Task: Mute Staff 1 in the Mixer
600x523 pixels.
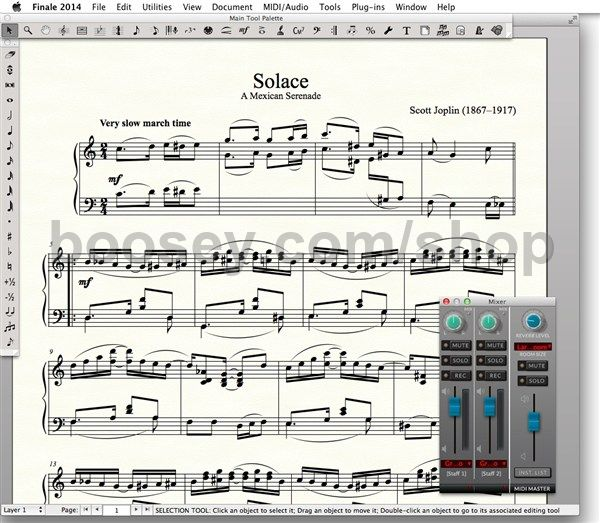Action: pos(456,345)
